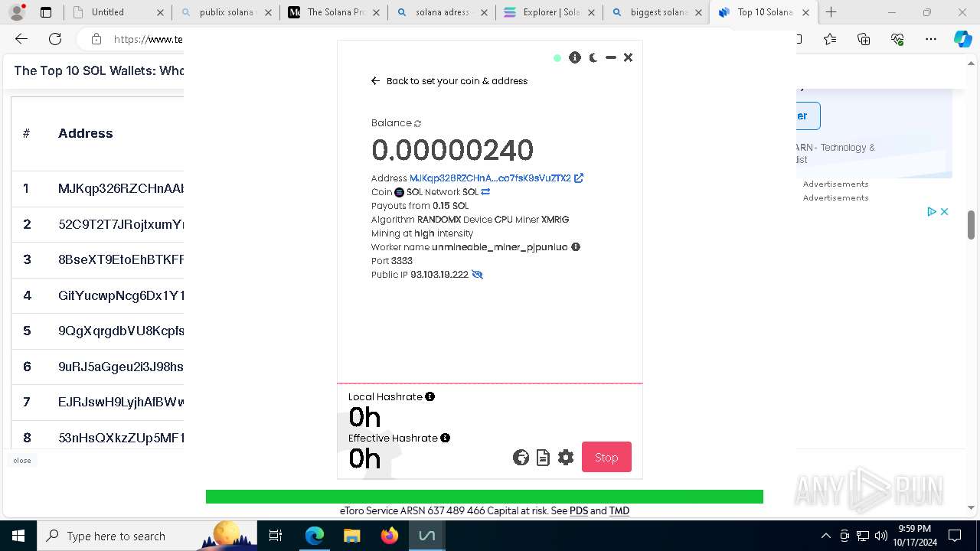The height and width of the screenshot is (551, 980).
Task: Switch to the Explorer | Sola tab
Action: [x=548, y=12]
